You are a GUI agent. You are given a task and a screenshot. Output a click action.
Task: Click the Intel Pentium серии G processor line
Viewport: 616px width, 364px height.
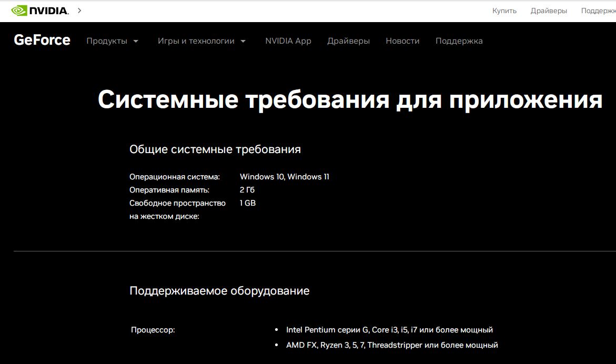tap(389, 330)
